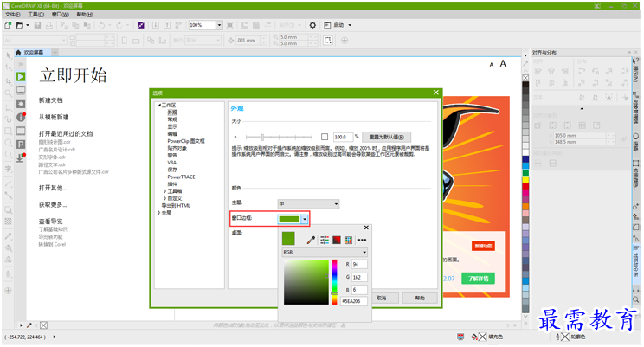The image size is (644, 347).
Task: Click the New document toolbar icon
Action: pyautogui.click(x=8, y=25)
